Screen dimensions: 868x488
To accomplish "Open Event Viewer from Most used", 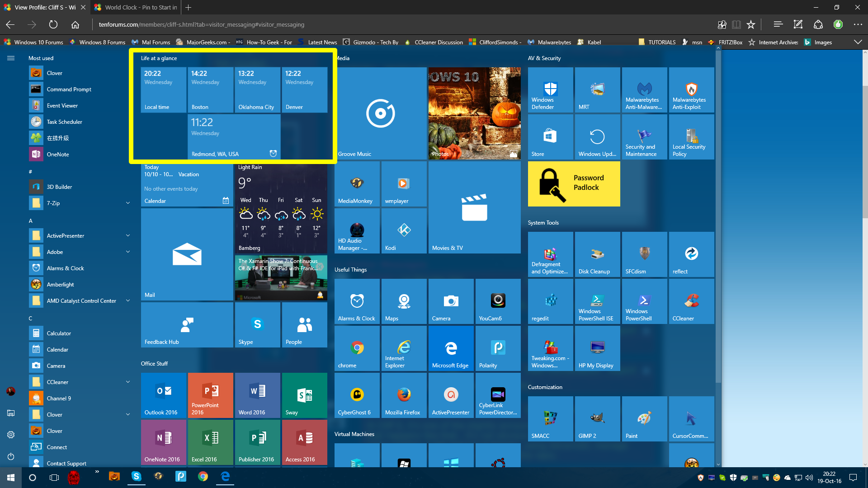I will coord(80,106).
